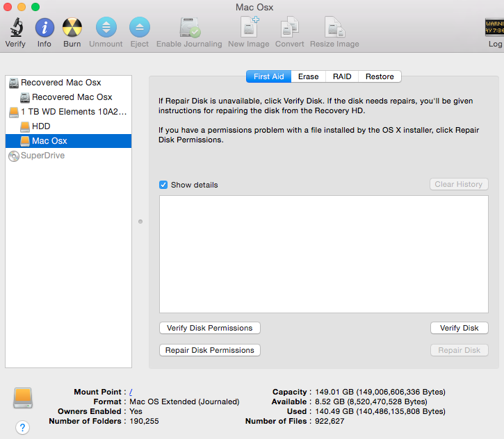Select the HDD volume in sidebar
504x439 pixels.
click(x=68, y=126)
